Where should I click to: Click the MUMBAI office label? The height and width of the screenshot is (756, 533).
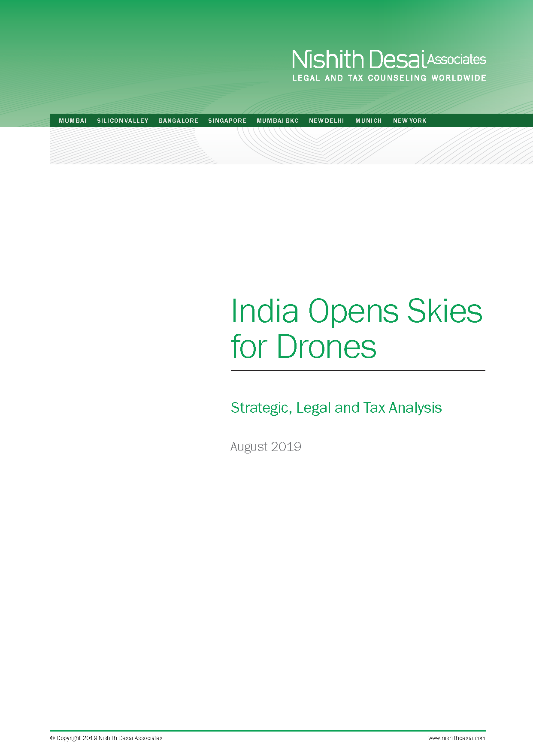(x=73, y=121)
